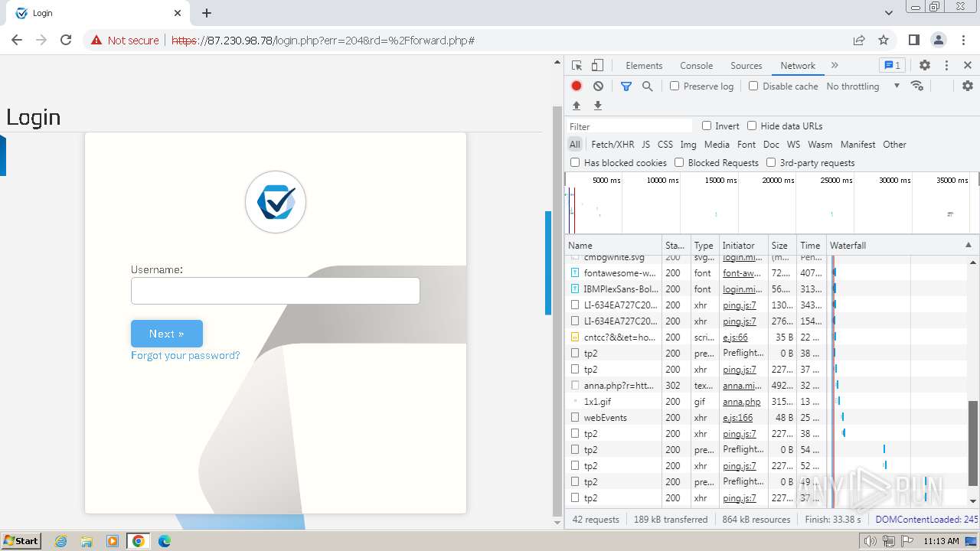Expand more DevTools tabs chevron
Screen dimensions: 980x551
point(835,65)
